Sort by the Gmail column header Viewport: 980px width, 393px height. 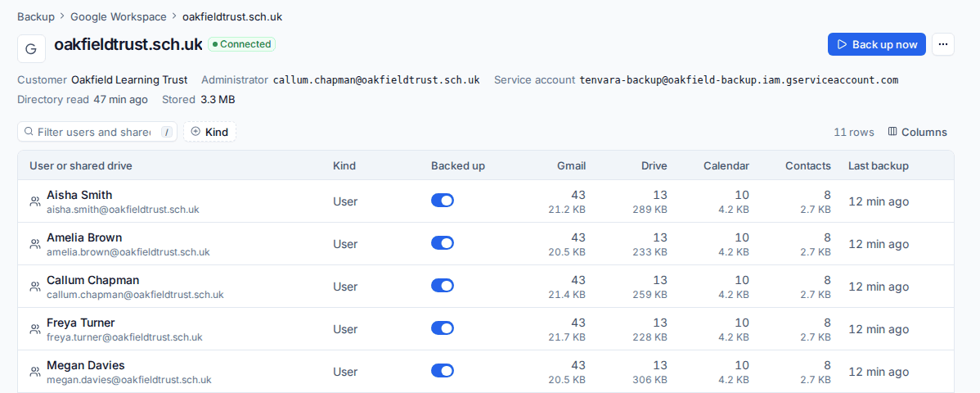click(572, 166)
